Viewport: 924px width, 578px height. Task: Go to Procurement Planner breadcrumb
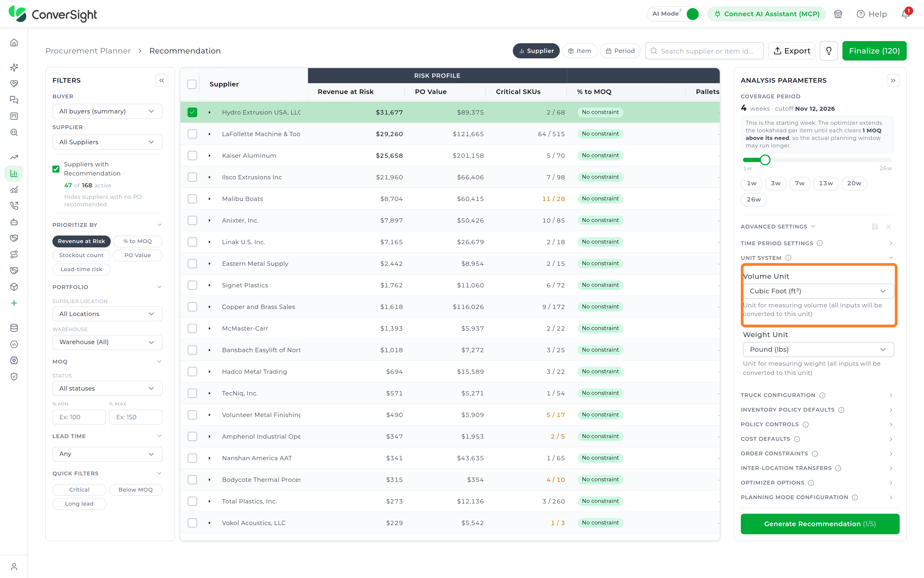(88, 51)
